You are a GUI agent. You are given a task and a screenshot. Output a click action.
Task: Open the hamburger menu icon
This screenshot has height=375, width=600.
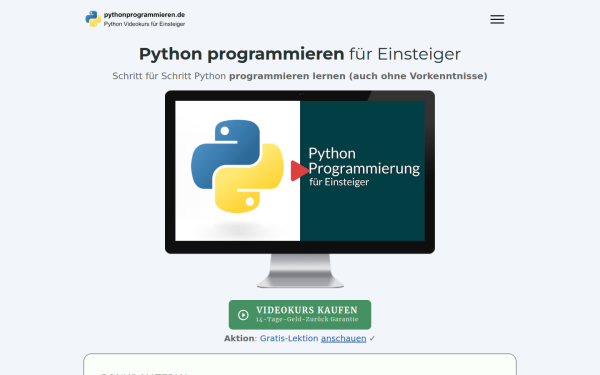[497, 19]
